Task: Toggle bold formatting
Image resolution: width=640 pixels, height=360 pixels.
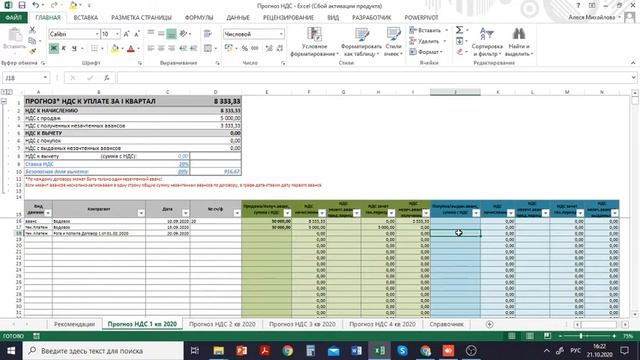Action: (x=53, y=49)
